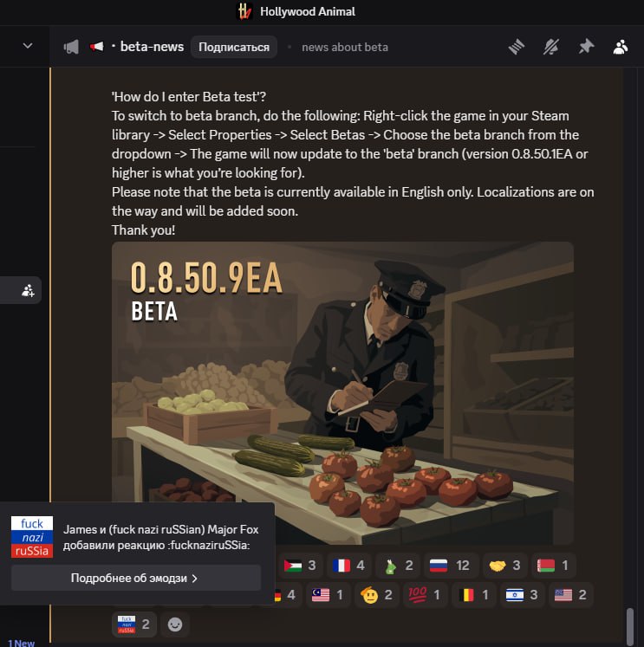Viewport: 644px width, 647px height.
Task: Toggle the handshake emoji reaction
Action: coord(504,566)
